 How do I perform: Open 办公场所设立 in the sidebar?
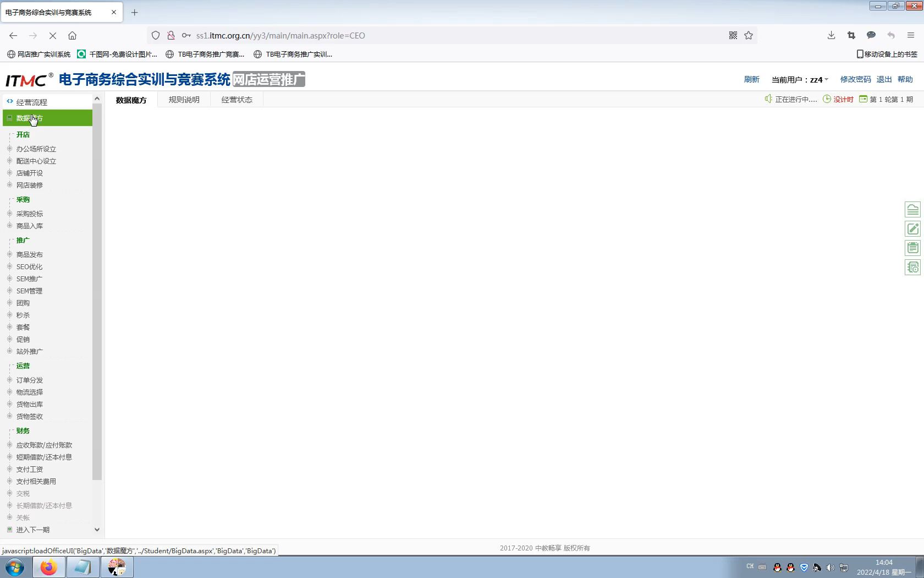[x=36, y=149]
